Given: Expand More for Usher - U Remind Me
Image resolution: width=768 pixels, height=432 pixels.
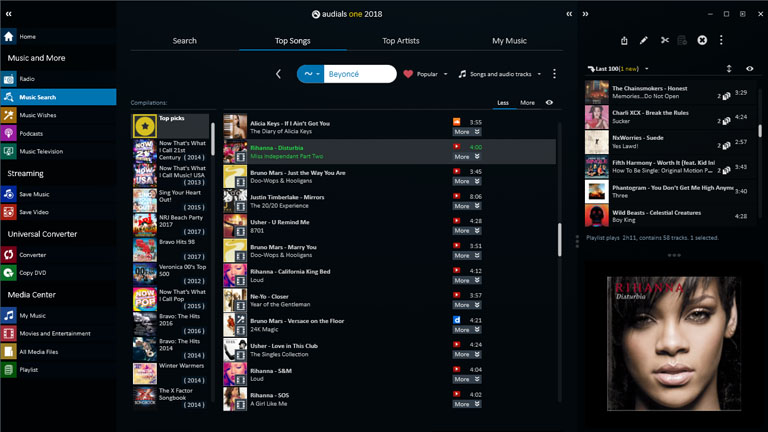Looking at the screenshot, I should click(466, 231).
